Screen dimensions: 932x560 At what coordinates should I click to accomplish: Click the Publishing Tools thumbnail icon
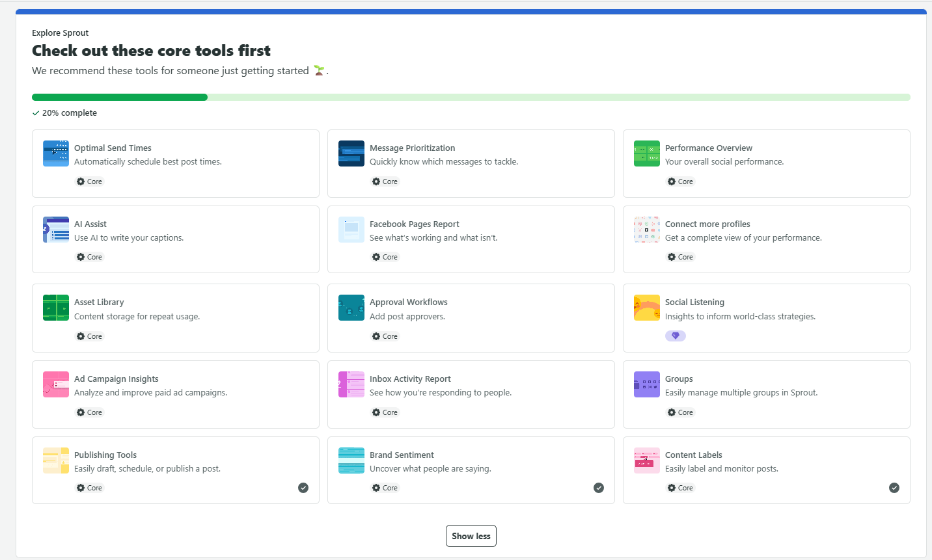coord(56,460)
